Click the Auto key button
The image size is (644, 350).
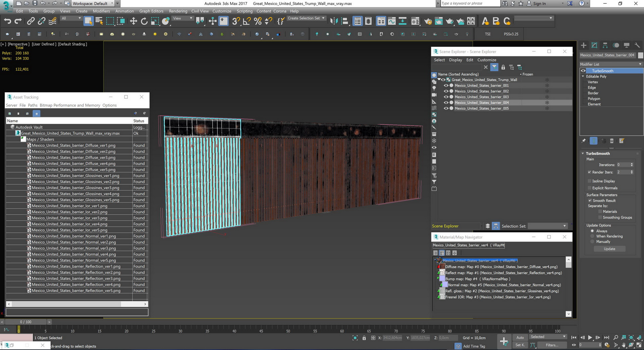520,338
